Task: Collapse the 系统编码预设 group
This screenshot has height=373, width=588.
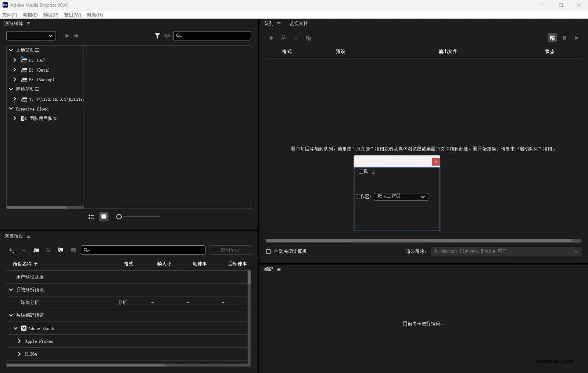Action: tap(11, 315)
